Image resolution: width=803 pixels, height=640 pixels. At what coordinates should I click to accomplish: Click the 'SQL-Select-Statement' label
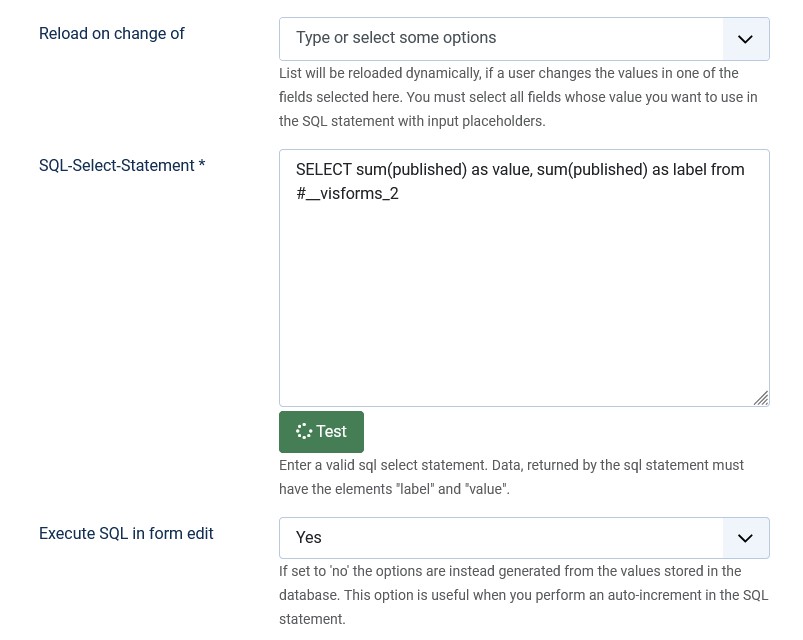coord(117,165)
